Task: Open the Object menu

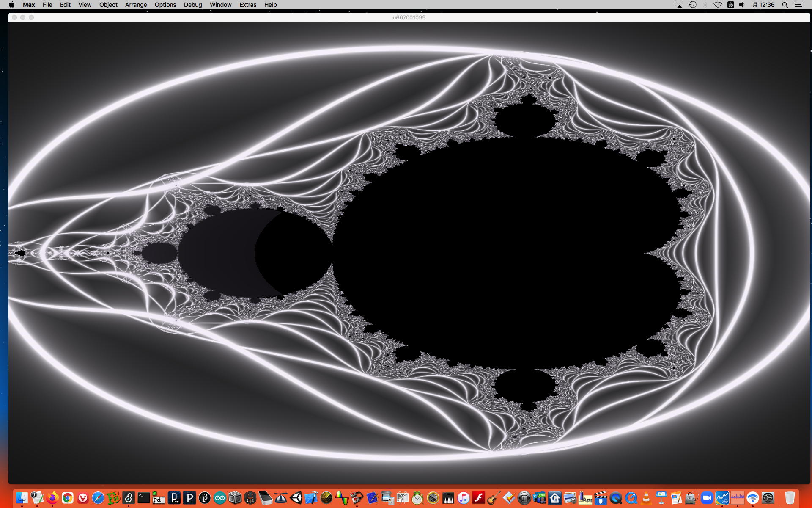Action: click(108, 5)
